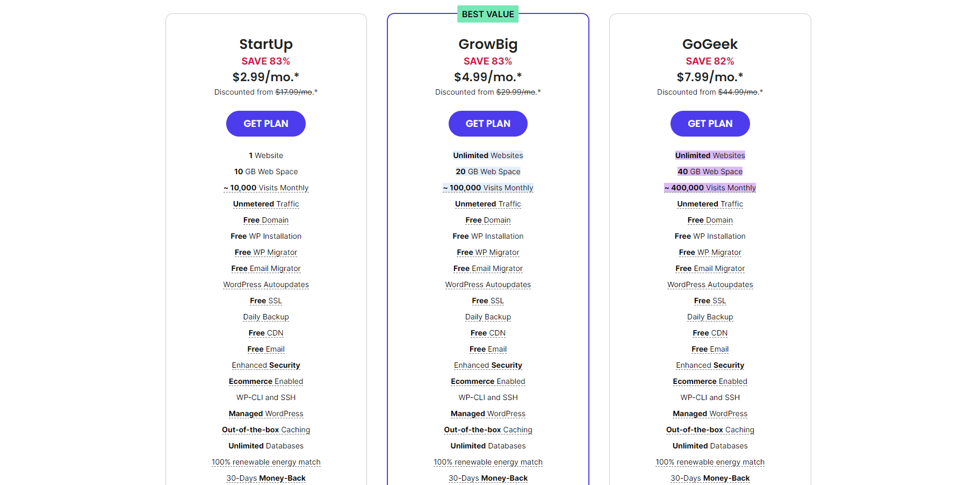Click the BEST VALUE badge above GrowBig

coord(487,14)
